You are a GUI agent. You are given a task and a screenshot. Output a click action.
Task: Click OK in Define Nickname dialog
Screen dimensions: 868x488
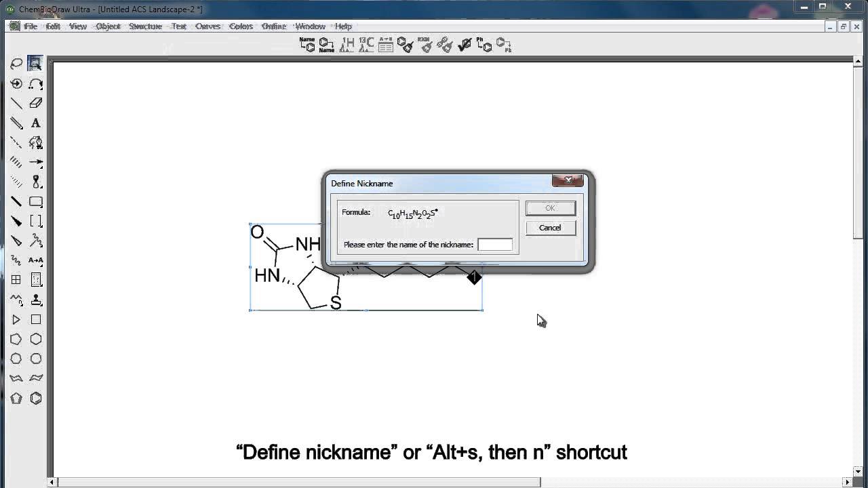550,208
